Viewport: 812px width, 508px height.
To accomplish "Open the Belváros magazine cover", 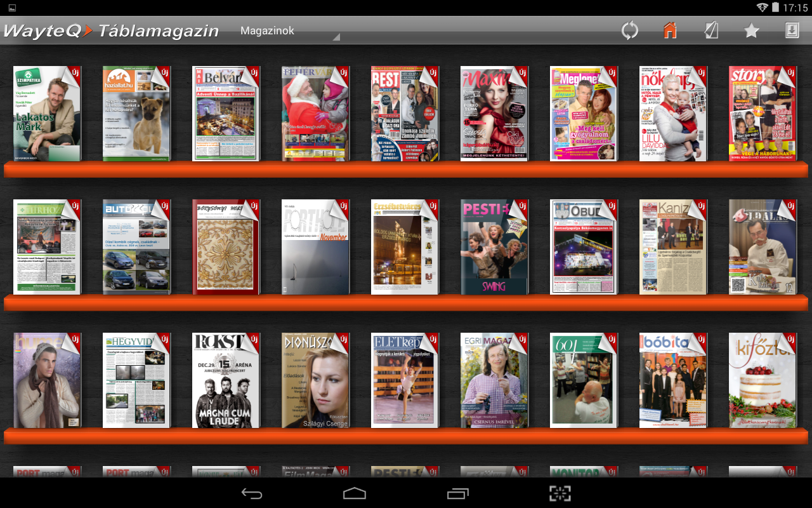I will [226, 114].
